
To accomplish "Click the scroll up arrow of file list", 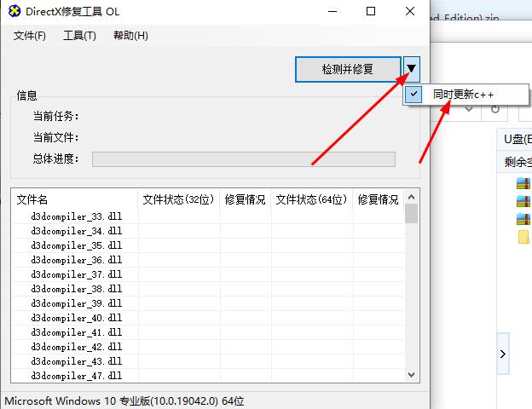I will point(412,197).
